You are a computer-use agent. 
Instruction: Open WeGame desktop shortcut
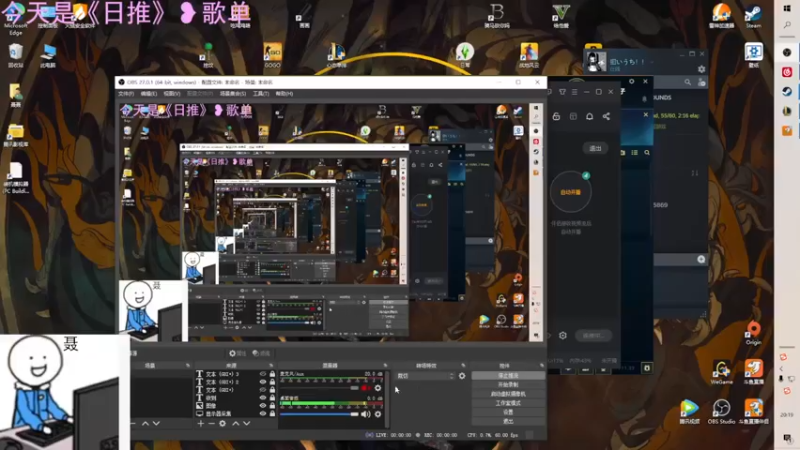click(x=721, y=372)
